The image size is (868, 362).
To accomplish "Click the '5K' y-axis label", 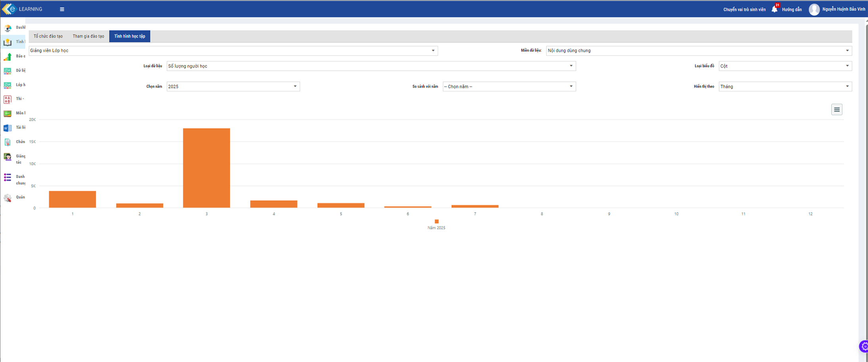I will tap(33, 186).
